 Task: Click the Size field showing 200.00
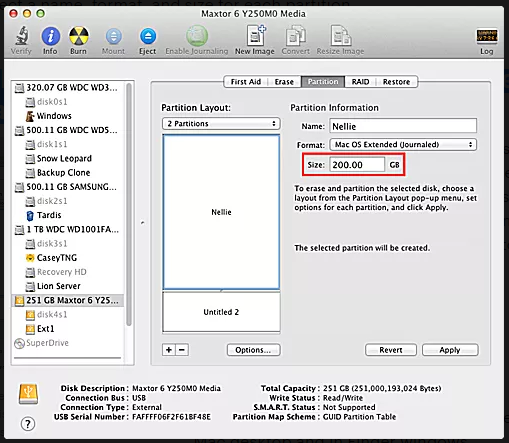[x=357, y=165]
